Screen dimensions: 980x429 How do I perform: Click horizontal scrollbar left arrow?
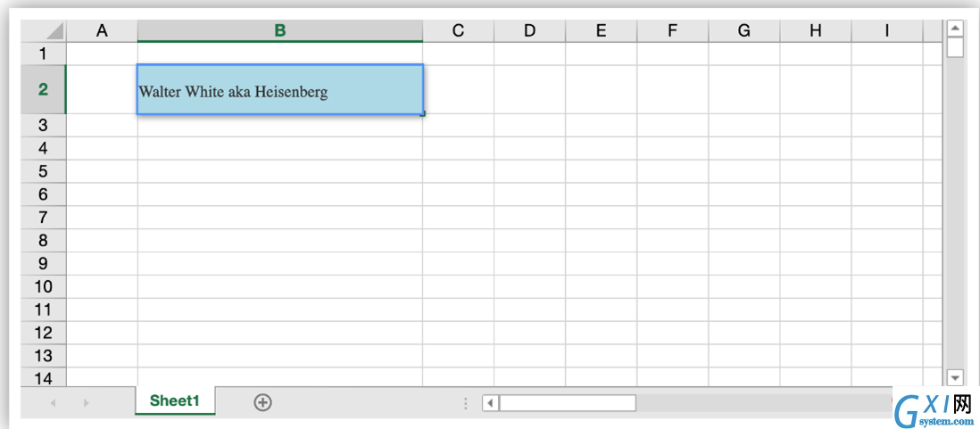491,403
